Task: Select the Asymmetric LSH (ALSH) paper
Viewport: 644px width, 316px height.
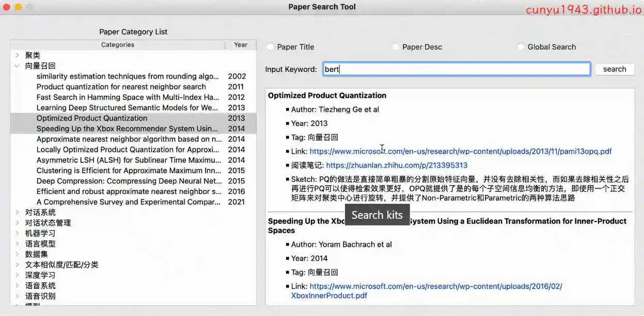Action: [x=129, y=160]
